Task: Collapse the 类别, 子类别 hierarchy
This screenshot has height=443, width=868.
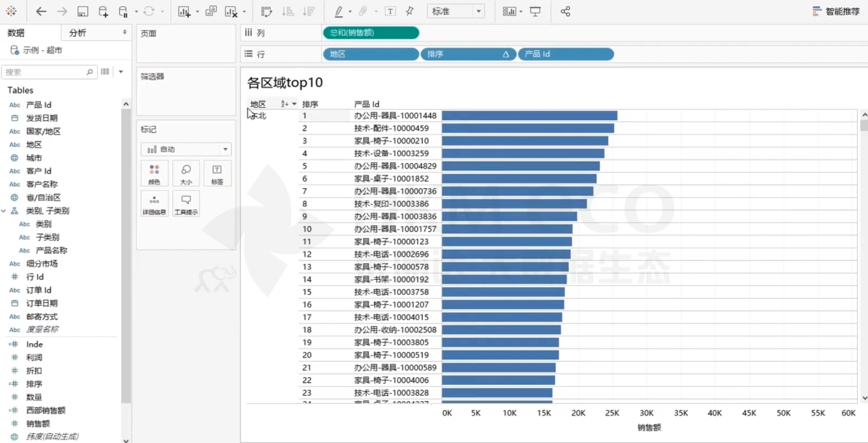Action: coord(4,211)
